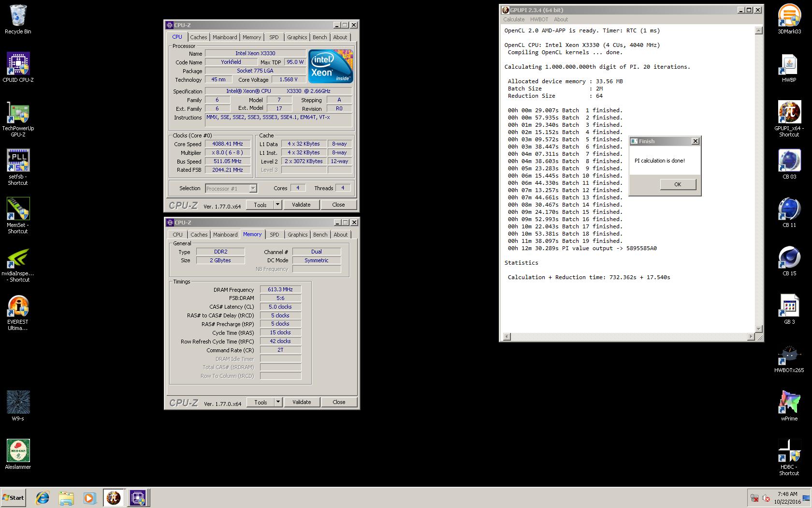Switch to CPU tab in bottom CPU-Z window
812x508 pixels.
[178, 235]
